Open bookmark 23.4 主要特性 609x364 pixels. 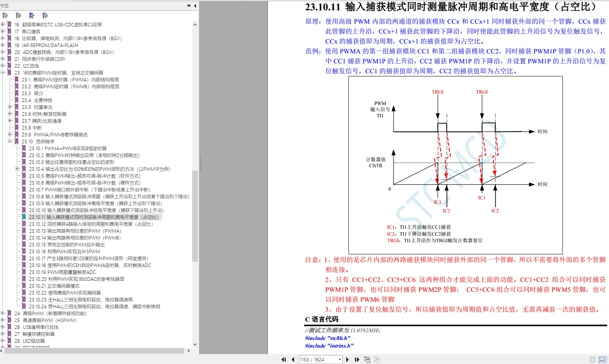coord(37,100)
